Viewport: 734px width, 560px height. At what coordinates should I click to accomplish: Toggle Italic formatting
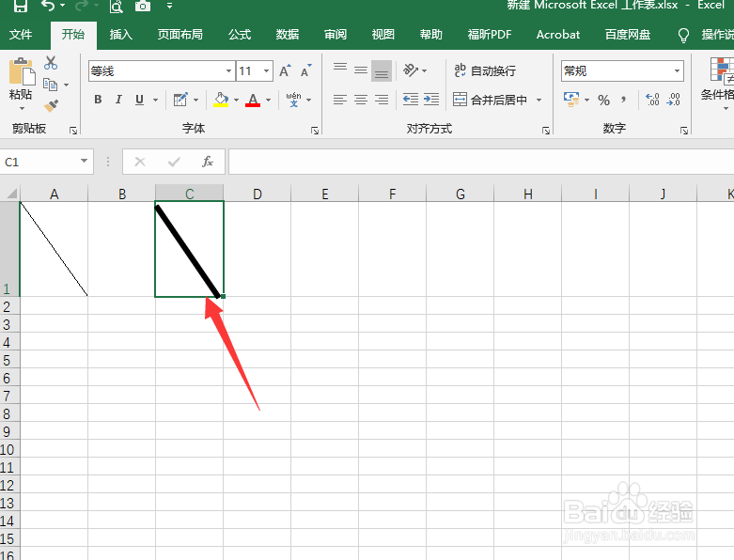coord(118,100)
